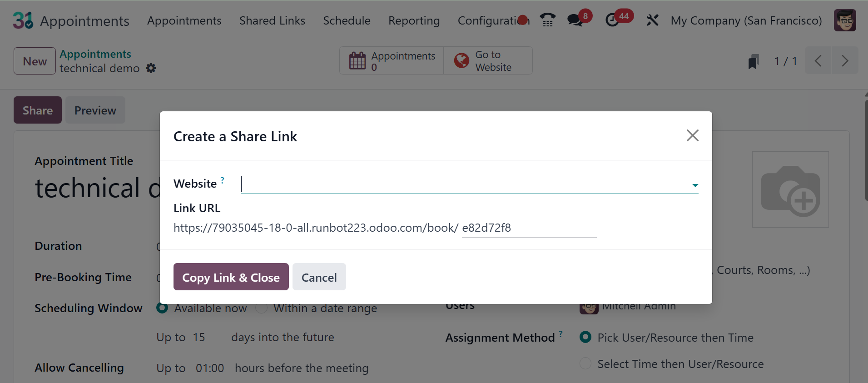Go to next record arrow
The image size is (868, 383).
[845, 61]
